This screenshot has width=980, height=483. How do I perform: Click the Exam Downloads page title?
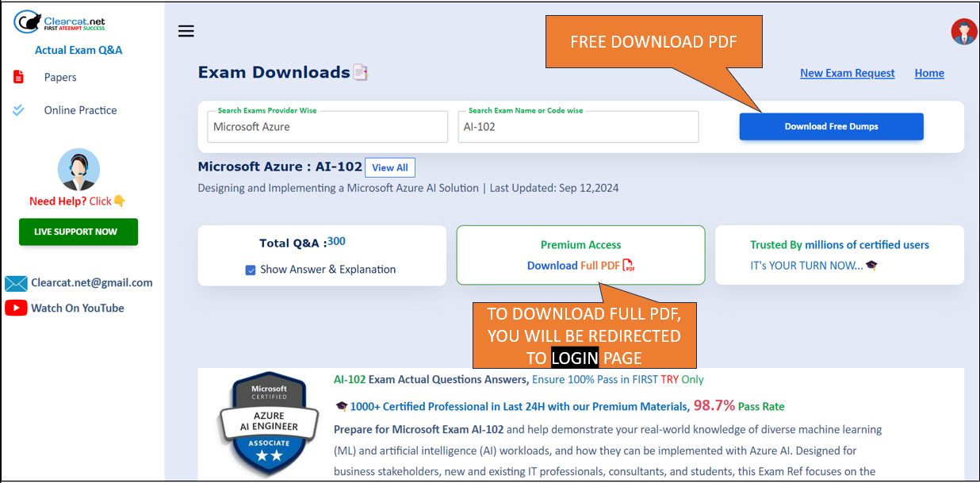pos(274,72)
